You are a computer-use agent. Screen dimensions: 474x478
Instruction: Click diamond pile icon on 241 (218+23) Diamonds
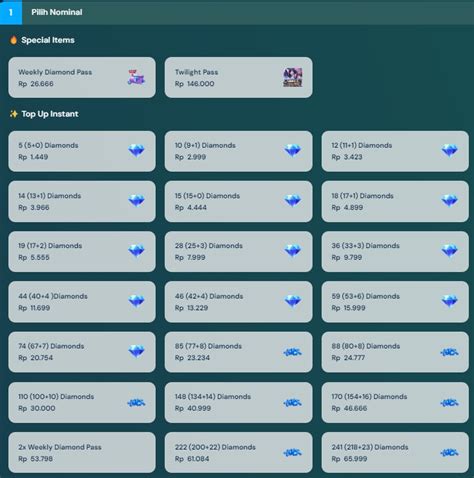point(449,453)
